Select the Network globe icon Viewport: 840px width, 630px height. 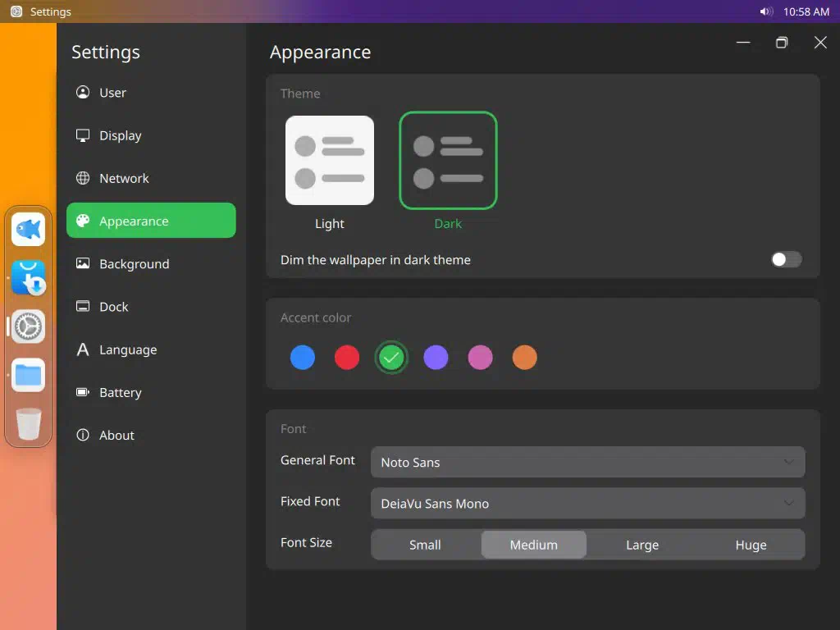tap(83, 178)
